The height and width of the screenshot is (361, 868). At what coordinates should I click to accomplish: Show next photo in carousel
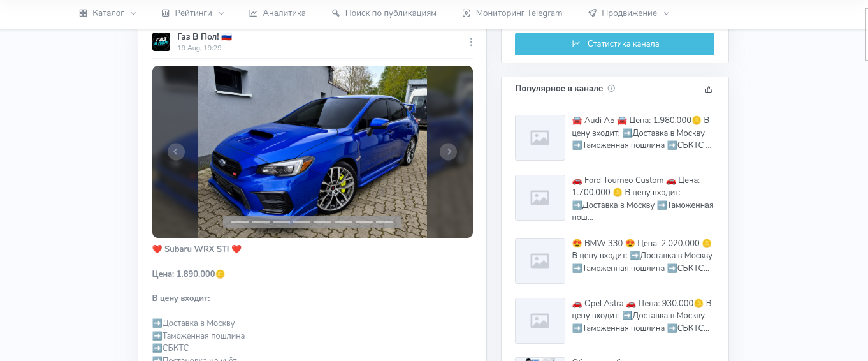point(449,151)
